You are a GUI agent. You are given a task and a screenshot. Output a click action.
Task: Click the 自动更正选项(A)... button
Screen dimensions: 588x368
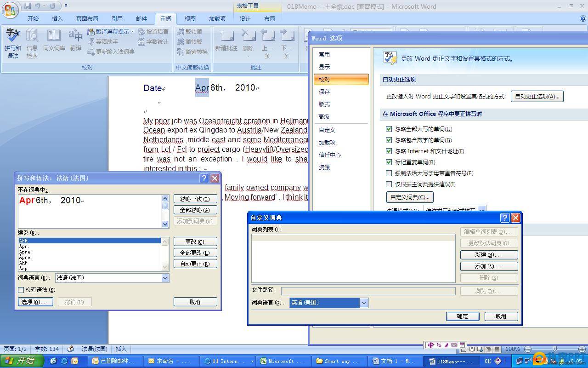pos(537,97)
